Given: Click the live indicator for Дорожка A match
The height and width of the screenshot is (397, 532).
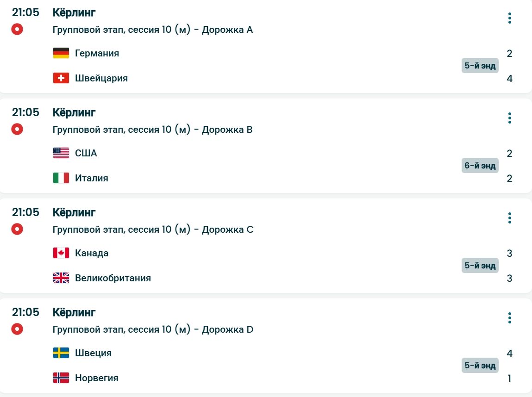Looking at the screenshot, I should [17, 29].
